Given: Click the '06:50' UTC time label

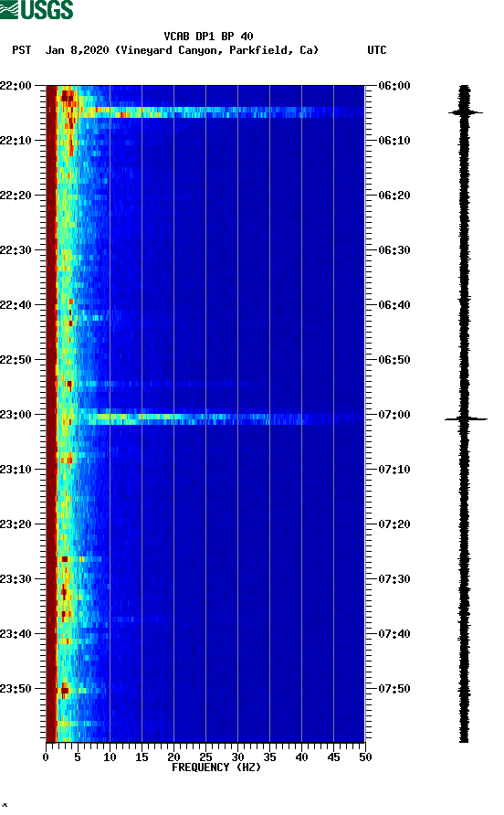Looking at the screenshot, I should (394, 360).
